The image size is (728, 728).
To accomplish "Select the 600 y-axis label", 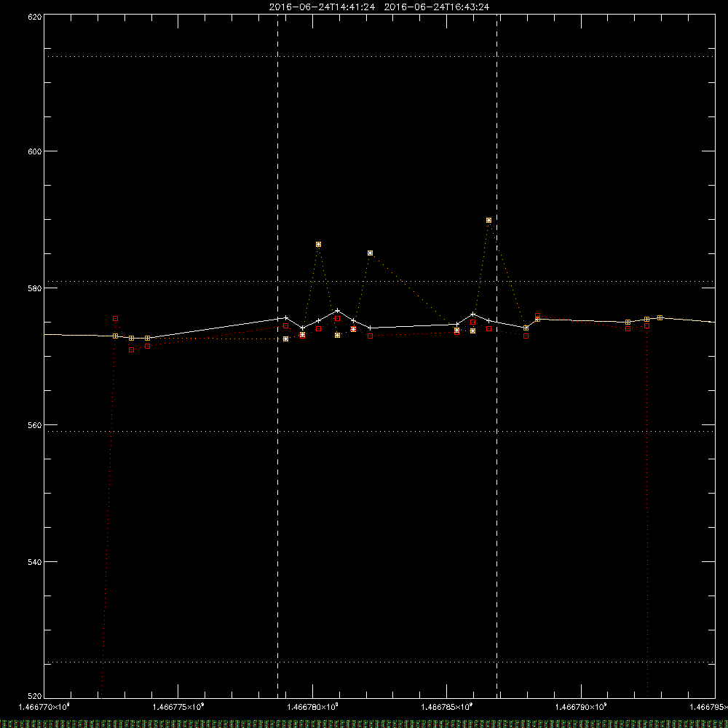I will 36,151.
